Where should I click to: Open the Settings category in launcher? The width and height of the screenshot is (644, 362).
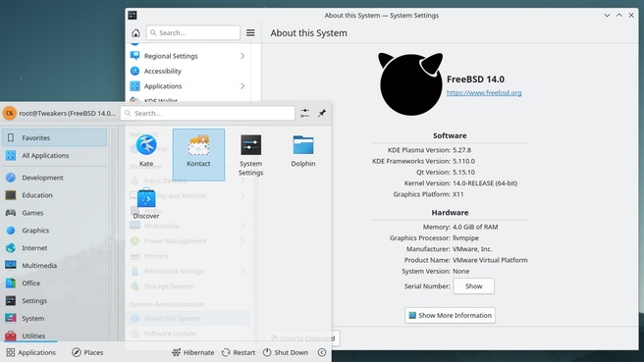55,301
